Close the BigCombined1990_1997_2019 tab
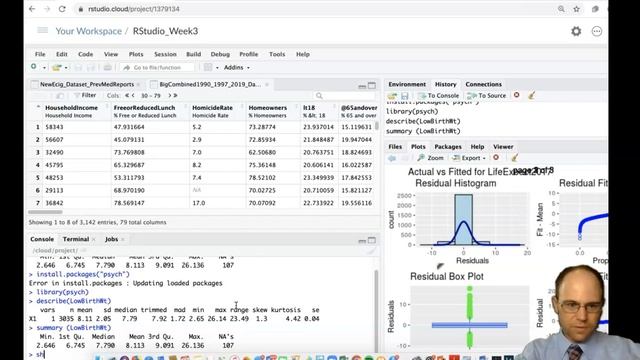 (x=267, y=84)
